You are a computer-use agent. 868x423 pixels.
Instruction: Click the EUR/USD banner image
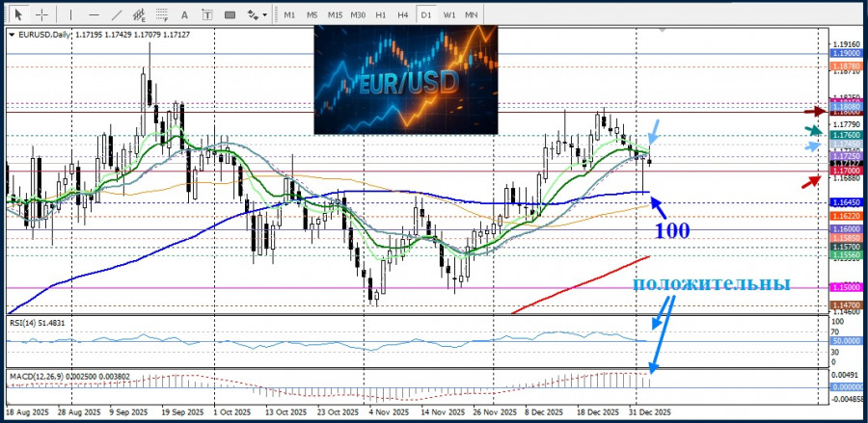[406, 80]
